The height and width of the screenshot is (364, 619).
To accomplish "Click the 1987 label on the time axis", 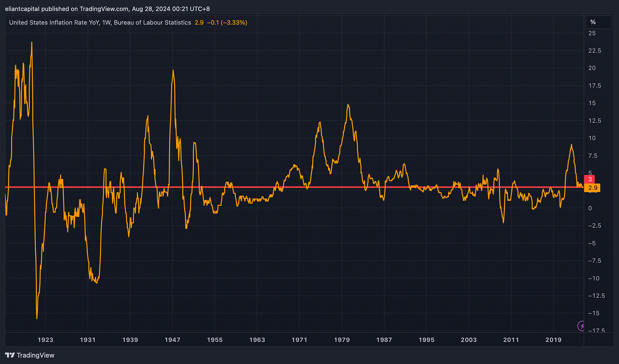I will point(384,340).
